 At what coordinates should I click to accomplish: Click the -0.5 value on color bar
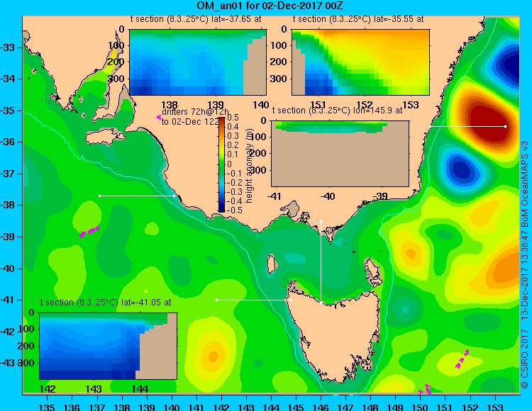tap(235, 210)
